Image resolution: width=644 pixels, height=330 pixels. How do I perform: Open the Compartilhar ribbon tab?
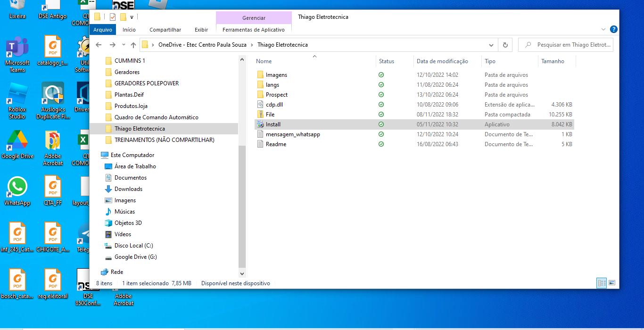165,30
